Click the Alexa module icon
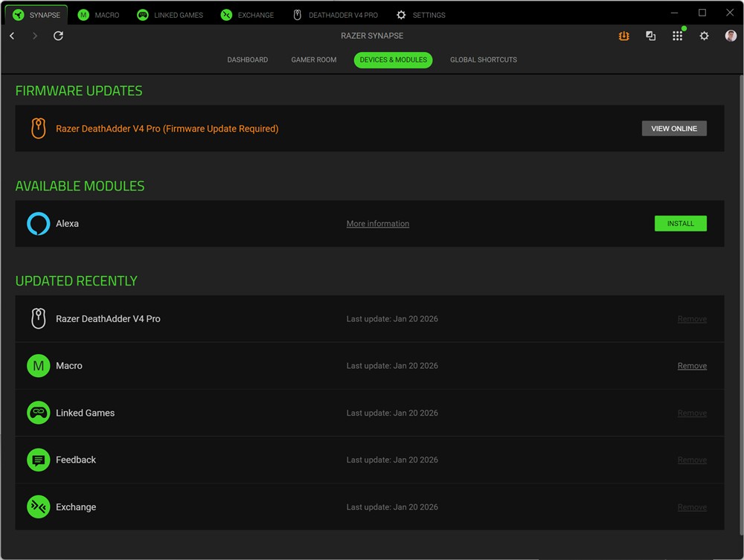Viewport: 744px width, 560px height. [x=39, y=224]
